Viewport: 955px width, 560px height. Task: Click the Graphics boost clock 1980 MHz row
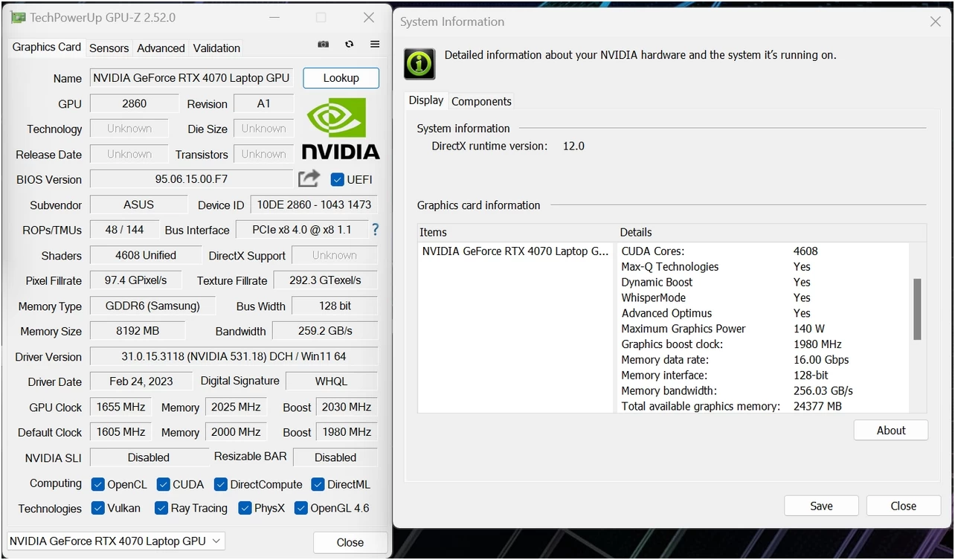pos(763,344)
